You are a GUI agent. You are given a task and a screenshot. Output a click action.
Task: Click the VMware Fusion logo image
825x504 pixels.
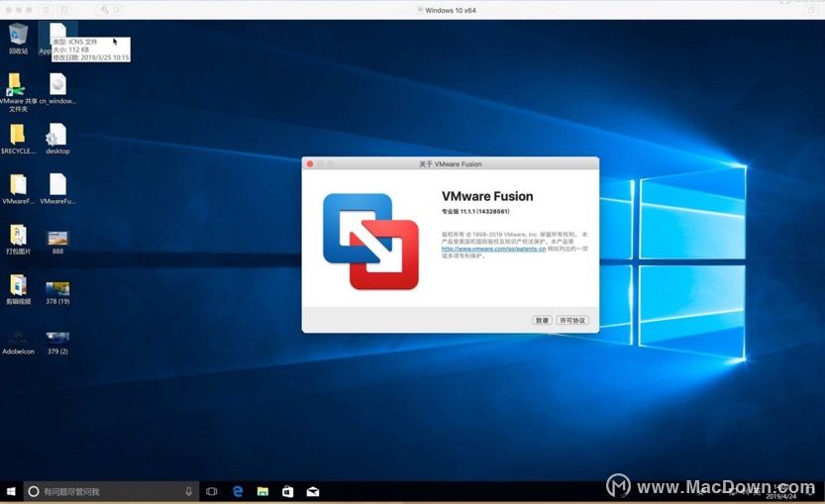click(x=371, y=242)
